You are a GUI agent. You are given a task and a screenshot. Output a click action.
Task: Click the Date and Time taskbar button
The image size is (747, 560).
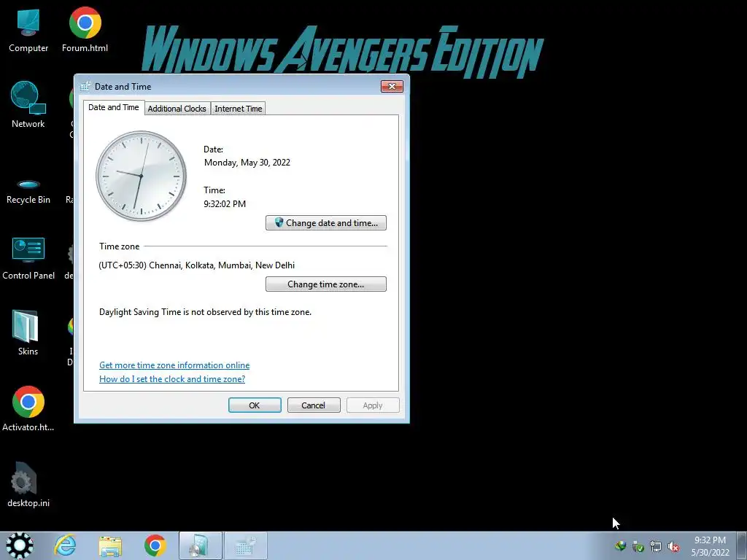pyautogui.click(x=245, y=545)
